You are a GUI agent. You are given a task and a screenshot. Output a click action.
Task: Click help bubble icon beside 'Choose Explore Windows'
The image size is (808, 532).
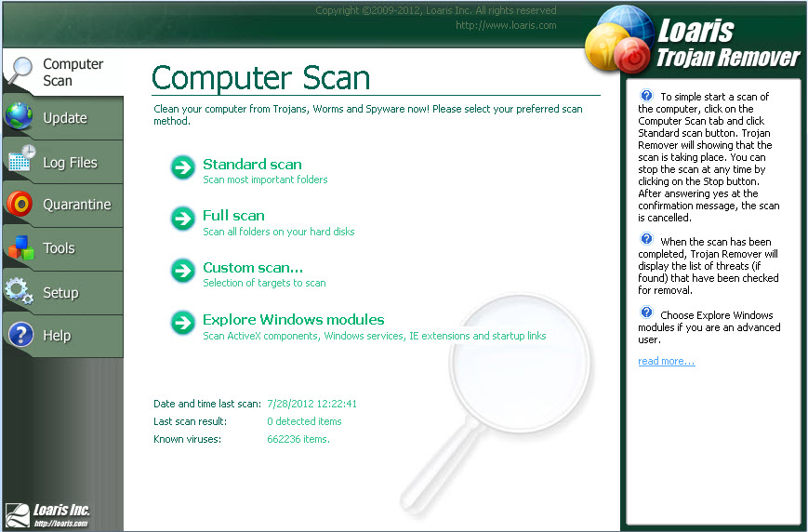pyautogui.click(x=646, y=313)
